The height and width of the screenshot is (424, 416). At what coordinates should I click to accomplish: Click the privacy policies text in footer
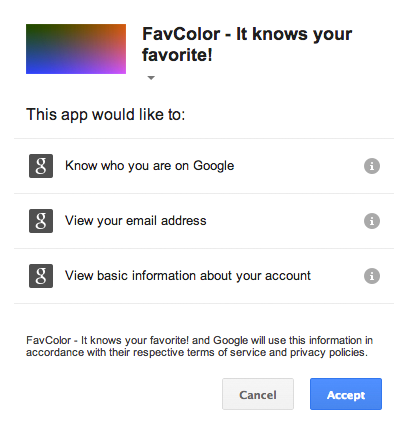(329, 352)
